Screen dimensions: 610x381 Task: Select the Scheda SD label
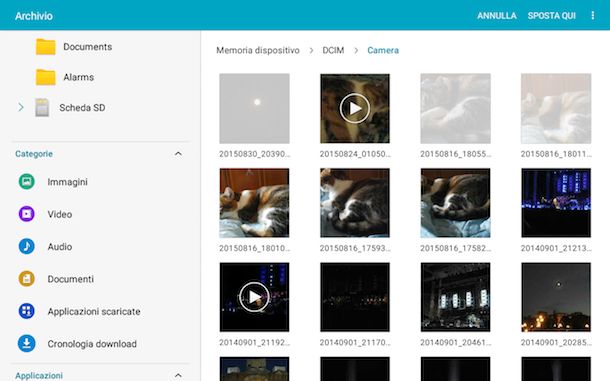(x=82, y=107)
